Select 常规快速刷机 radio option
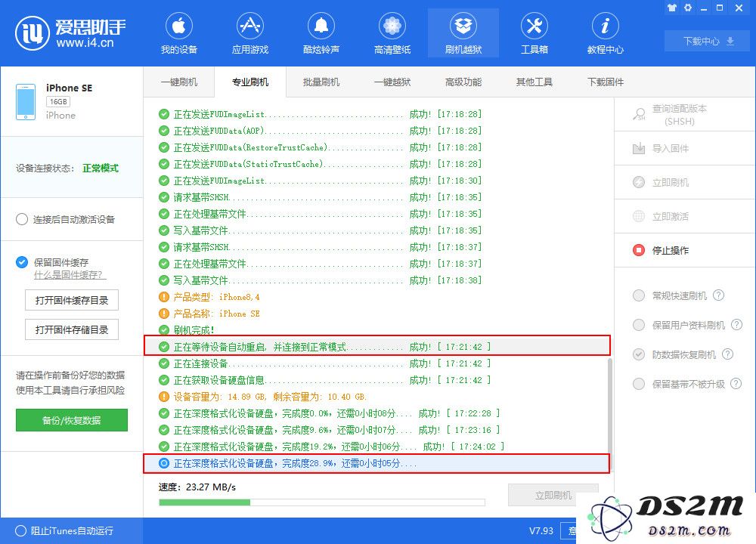This screenshot has width=756, height=544. tap(639, 295)
